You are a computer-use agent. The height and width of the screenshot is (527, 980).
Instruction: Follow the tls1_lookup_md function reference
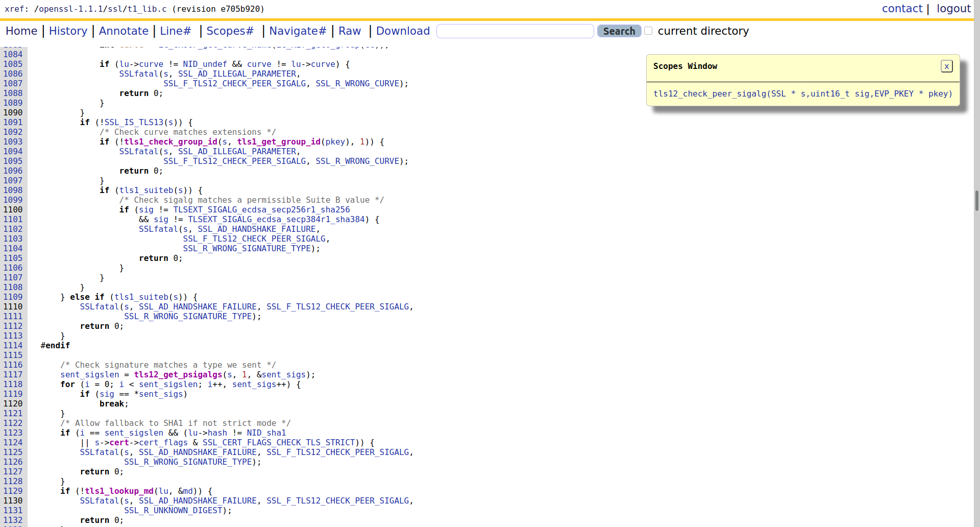pos(119,491)
